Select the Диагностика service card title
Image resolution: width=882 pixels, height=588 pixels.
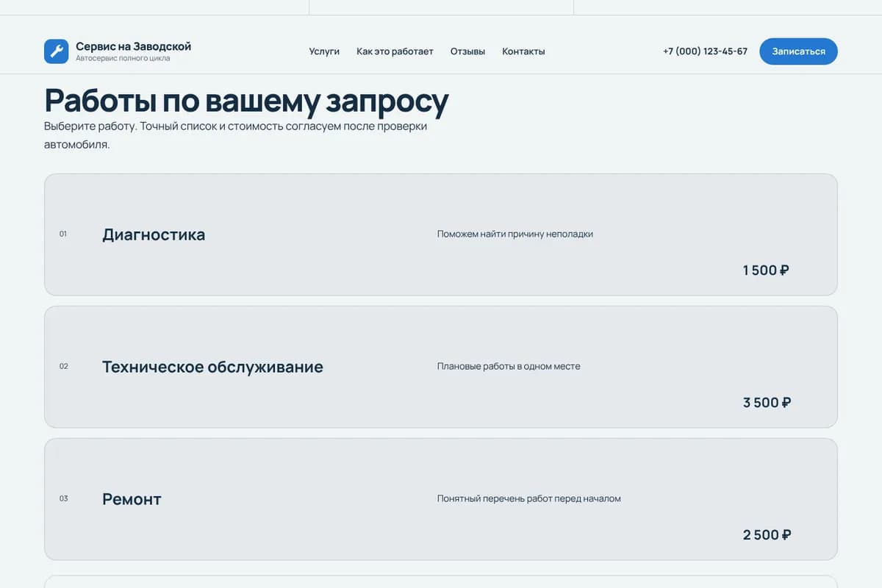coord(154,234)
